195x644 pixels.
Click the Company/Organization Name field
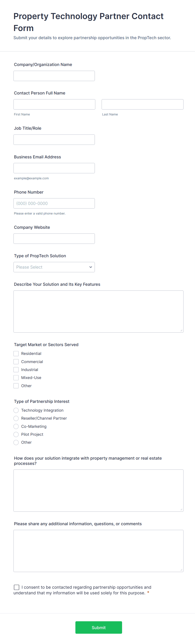[x=54, y=76]
